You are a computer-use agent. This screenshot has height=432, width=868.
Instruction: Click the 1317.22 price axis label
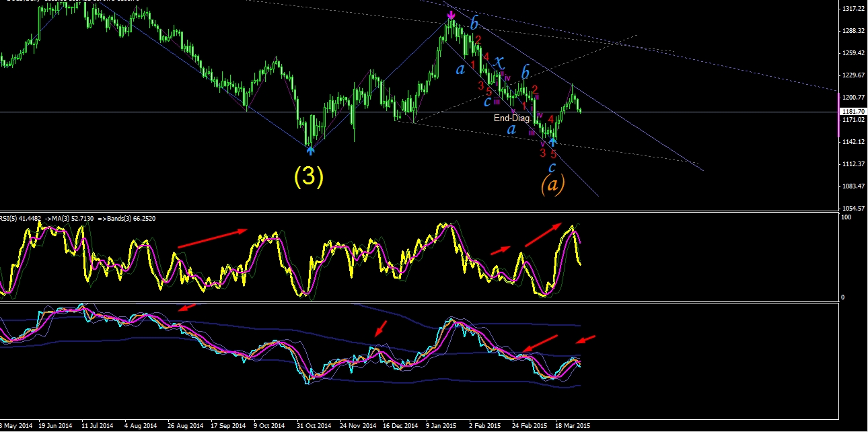click(x=853, y=8)
